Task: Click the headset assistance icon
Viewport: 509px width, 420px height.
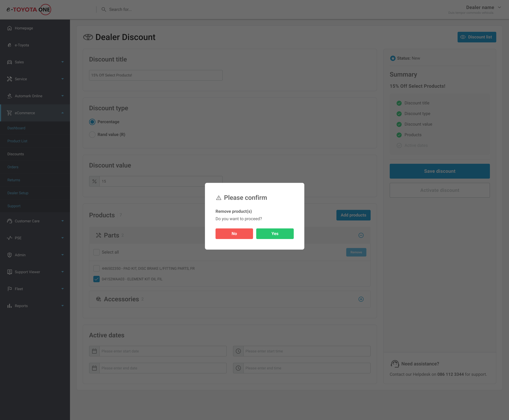Action: 395,364
